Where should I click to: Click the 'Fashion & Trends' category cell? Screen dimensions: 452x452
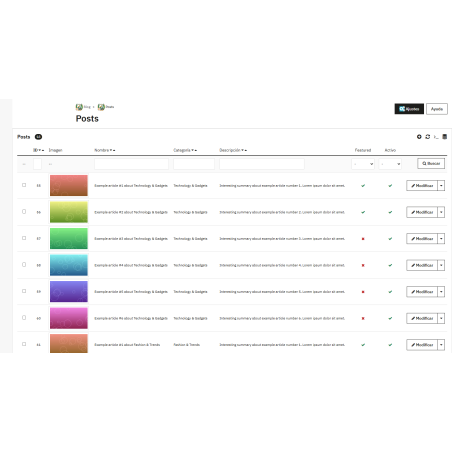[187, 345]
